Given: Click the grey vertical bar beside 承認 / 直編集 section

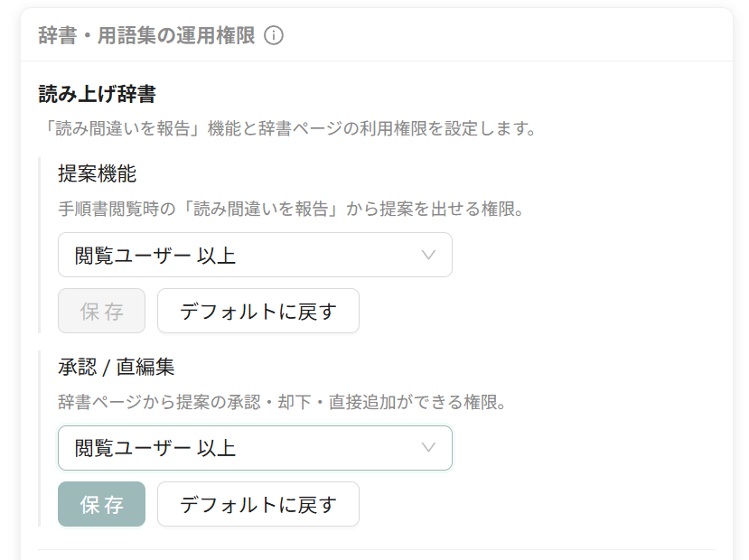Looking at the screenshot, I should 39,438.
